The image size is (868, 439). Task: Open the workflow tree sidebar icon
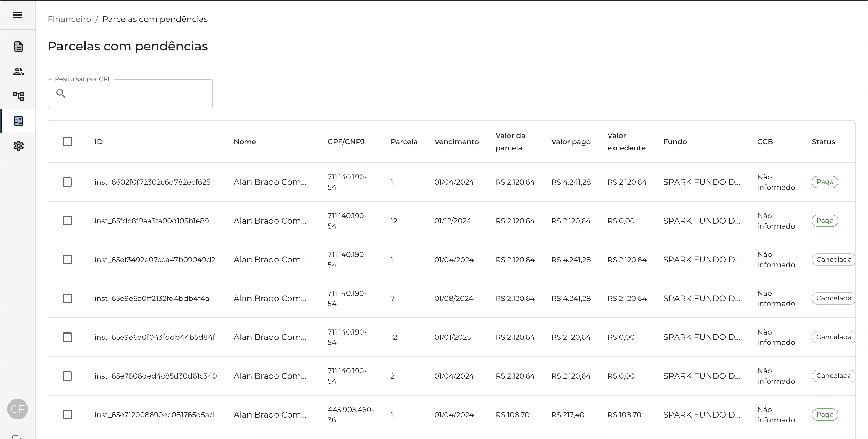tap(19, 96)
